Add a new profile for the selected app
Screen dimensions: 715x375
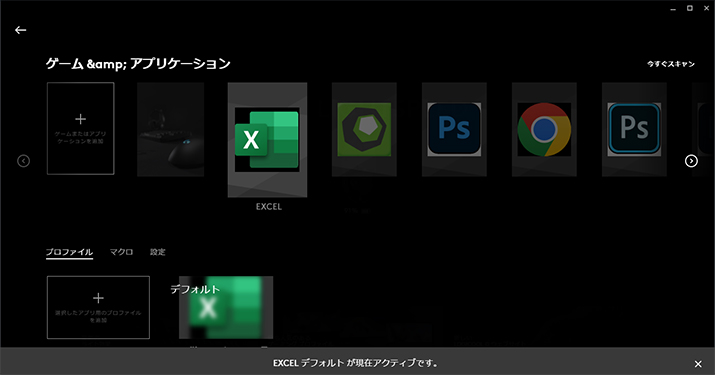[x=98, y=307]
